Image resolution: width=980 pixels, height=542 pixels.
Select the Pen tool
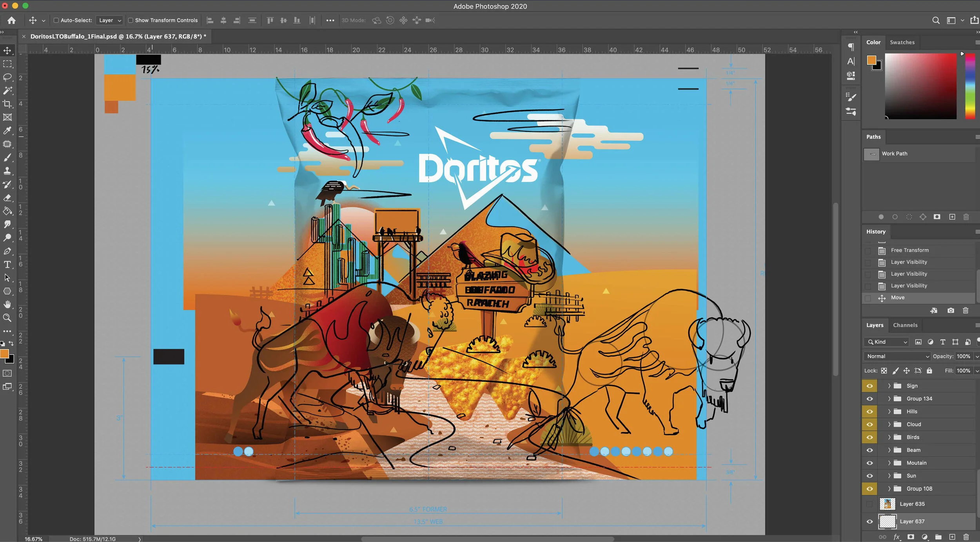7,251
